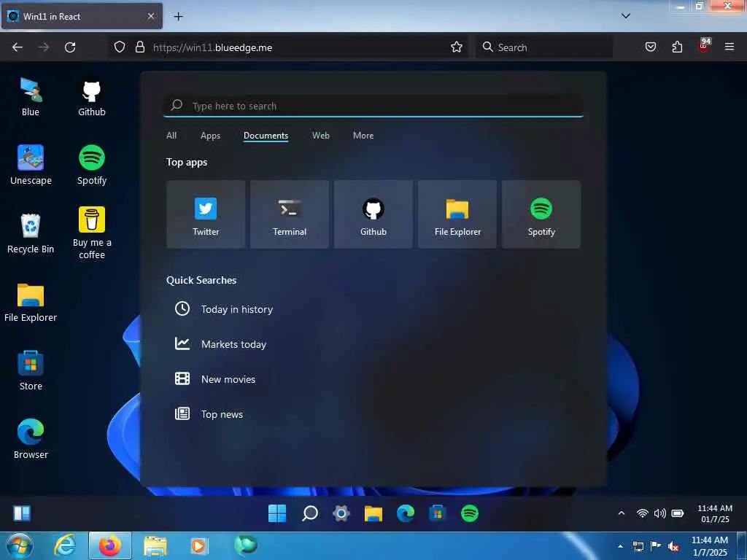Open Spotify in the Win11 taskbar
The image size is (747, 560).
point(469,513)
